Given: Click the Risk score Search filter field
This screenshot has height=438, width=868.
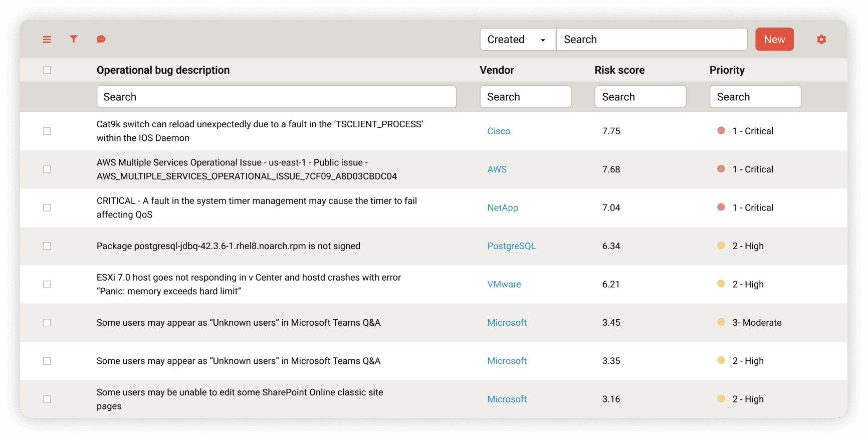Looking at the screenshot, I should pyautogui.click(x=640, y=97).
